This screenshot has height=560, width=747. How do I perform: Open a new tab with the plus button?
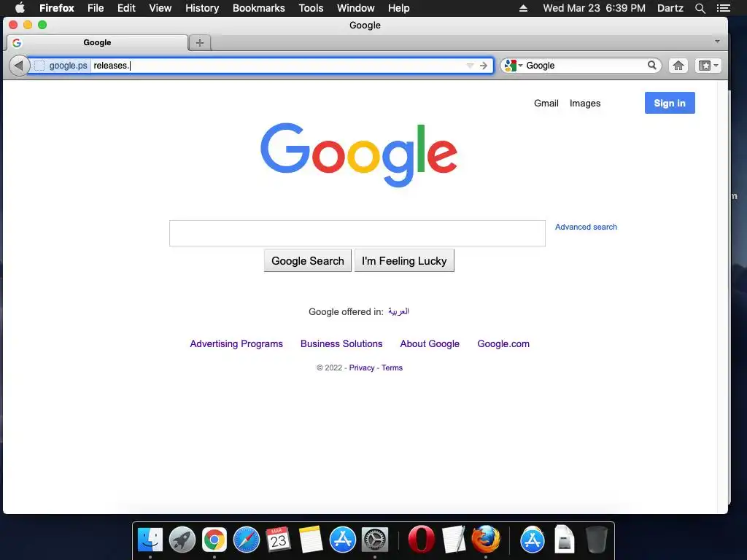200,42
